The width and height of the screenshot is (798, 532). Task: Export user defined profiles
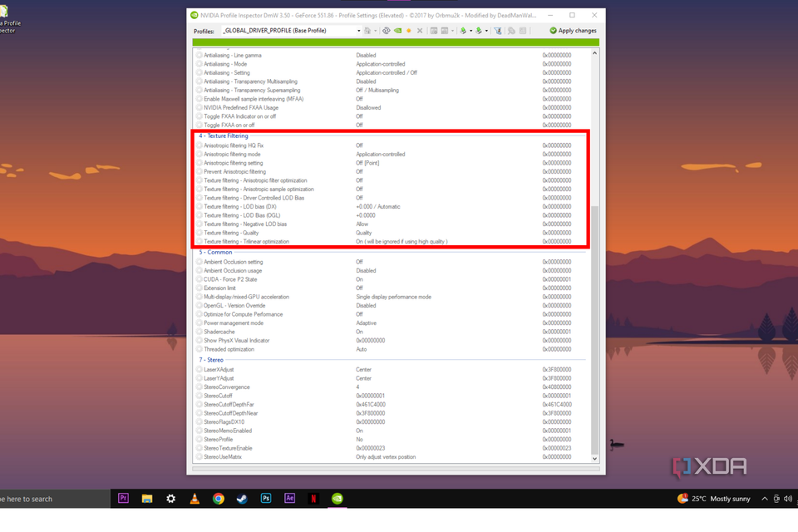coord(463,30)
